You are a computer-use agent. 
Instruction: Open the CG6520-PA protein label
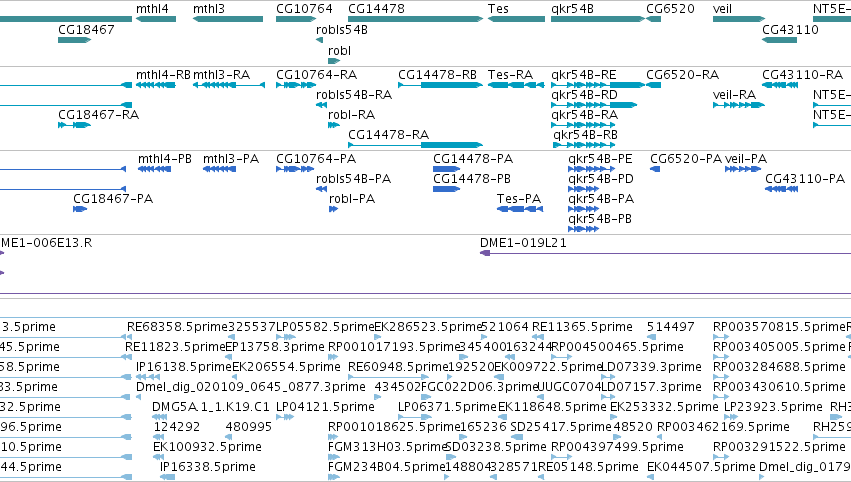pos(686,159)
